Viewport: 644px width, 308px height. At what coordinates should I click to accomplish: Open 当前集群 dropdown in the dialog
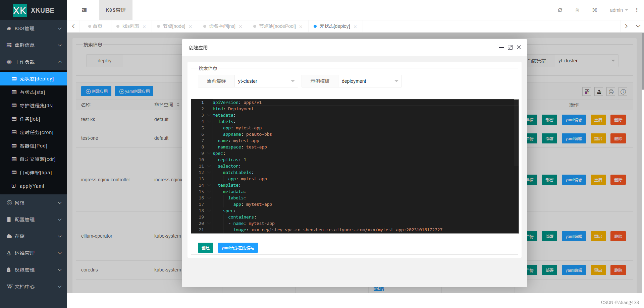click(266, 81)
